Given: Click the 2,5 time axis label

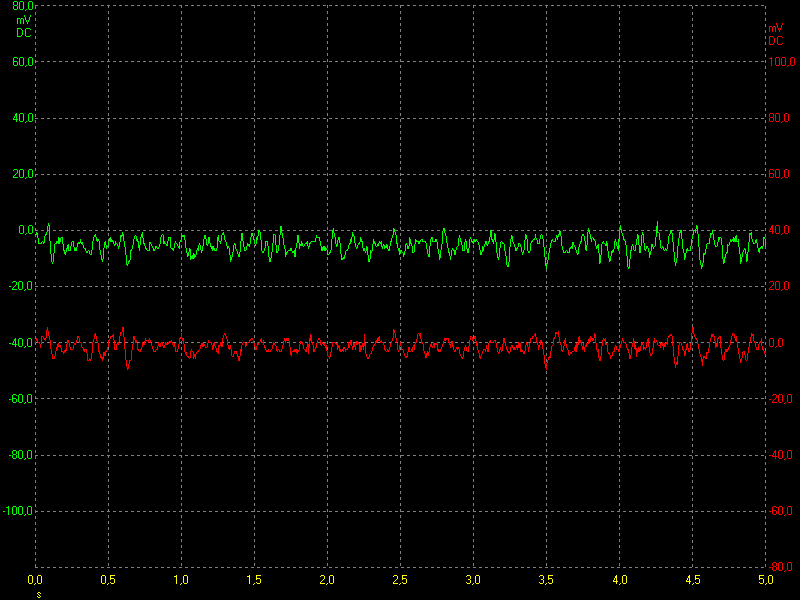Looking at the screenshot, I should click(400, 580).
